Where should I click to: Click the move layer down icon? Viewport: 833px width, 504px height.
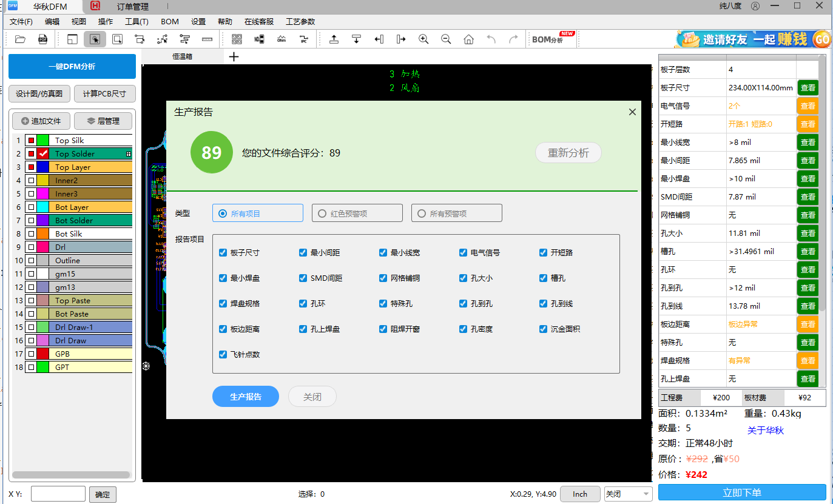pyautogui.click(x=356, y=39)
